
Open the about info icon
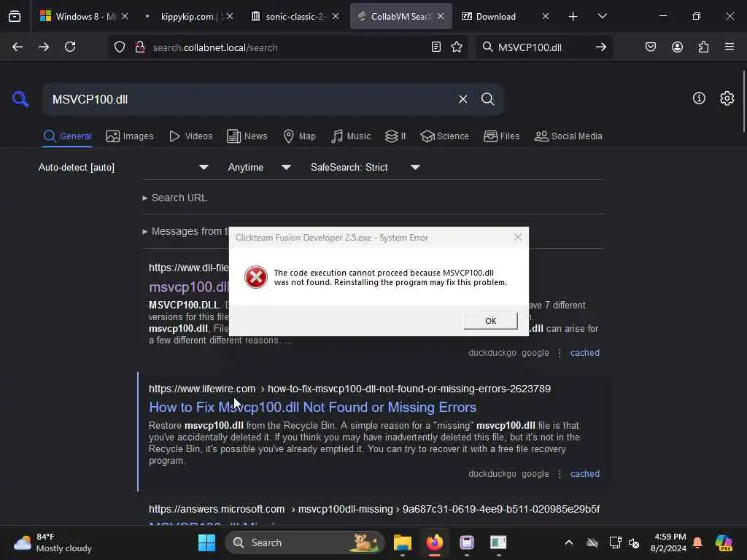(699, 98)
